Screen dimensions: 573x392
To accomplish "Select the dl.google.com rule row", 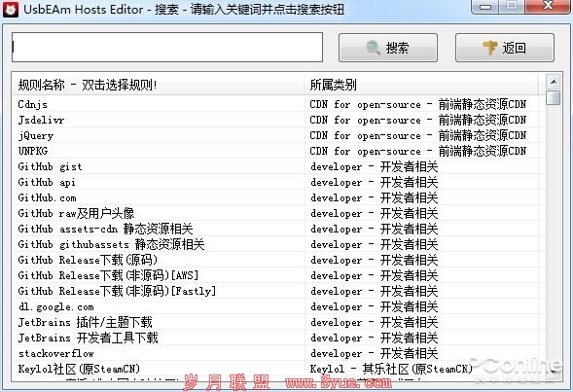I will point(278,306).
